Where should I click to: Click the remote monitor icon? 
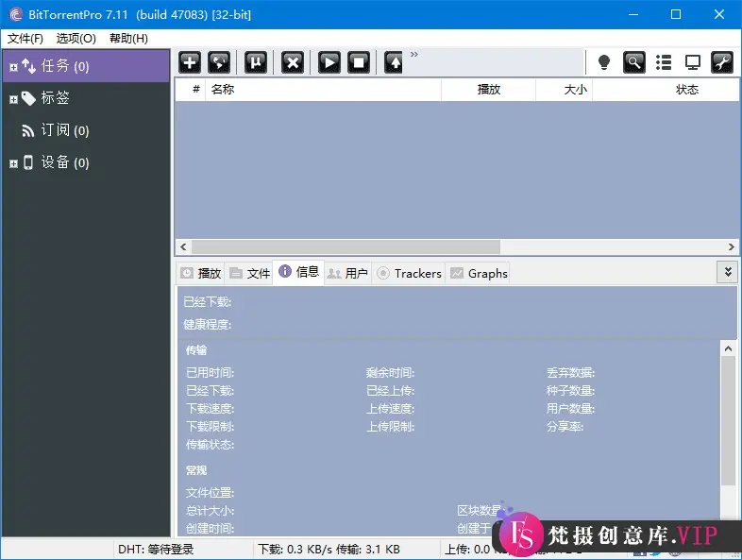(x=693, y=62)
